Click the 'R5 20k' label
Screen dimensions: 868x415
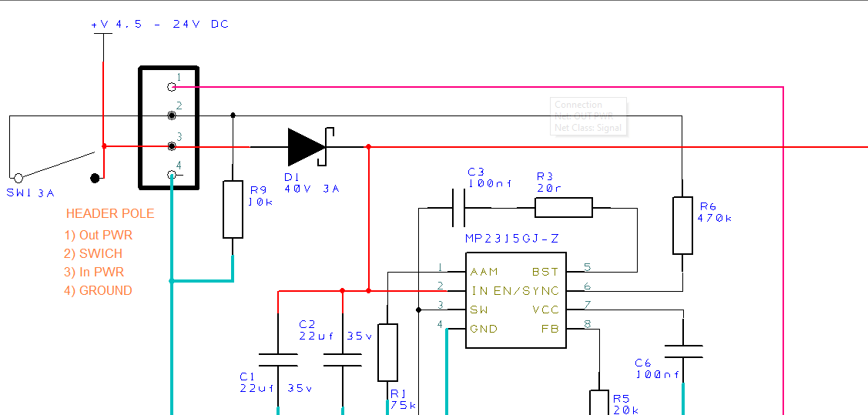point(625,404)
